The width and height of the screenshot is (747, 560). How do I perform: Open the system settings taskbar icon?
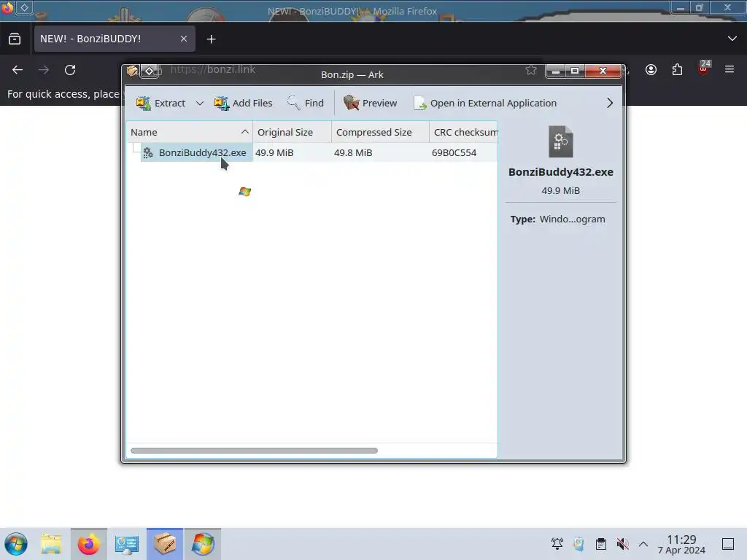tap(127, 544)
